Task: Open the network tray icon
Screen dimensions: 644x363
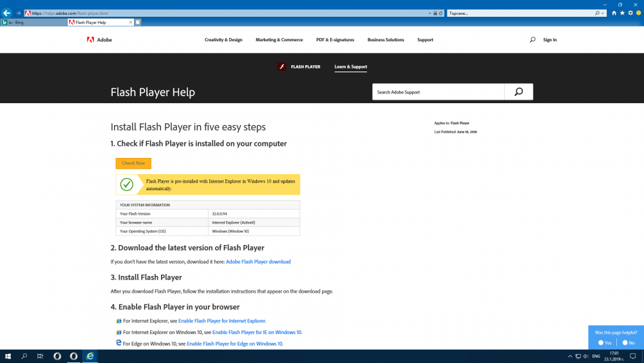Action: pyautogui.click(x=578, y=357)
